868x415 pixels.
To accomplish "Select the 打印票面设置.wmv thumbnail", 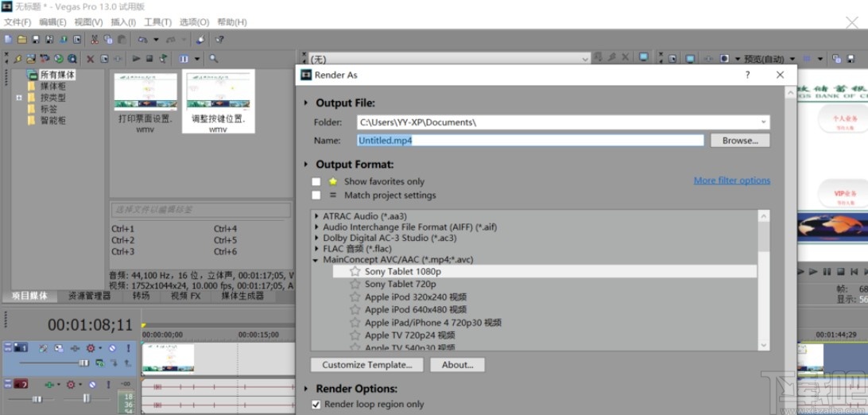I will click(x=145, y=103).
